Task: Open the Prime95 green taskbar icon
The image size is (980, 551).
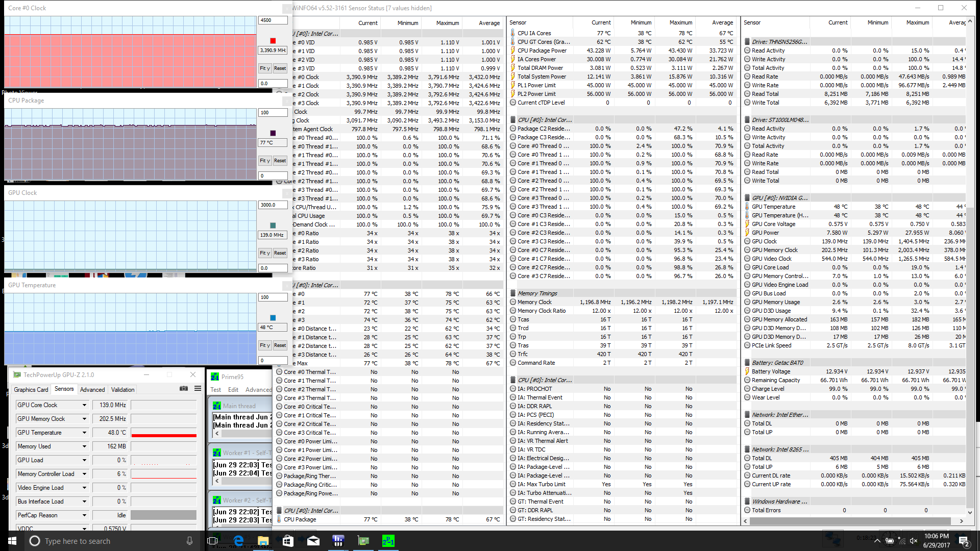Action: pyautogui.click(x=388, y=541)
